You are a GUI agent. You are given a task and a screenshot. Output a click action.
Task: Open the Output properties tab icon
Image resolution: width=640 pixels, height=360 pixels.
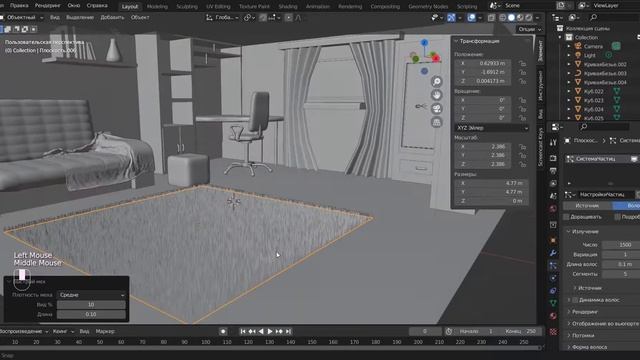tap(553, 171)
